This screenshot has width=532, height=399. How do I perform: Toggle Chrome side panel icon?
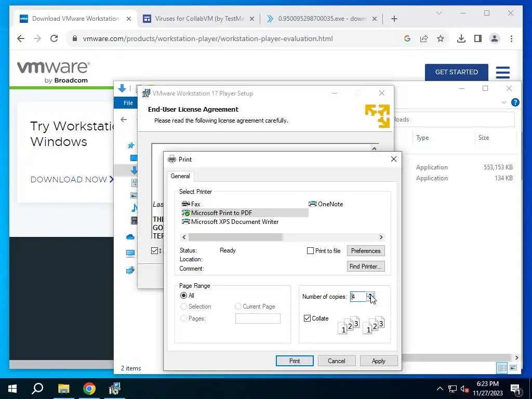click(x=478, y=38)
